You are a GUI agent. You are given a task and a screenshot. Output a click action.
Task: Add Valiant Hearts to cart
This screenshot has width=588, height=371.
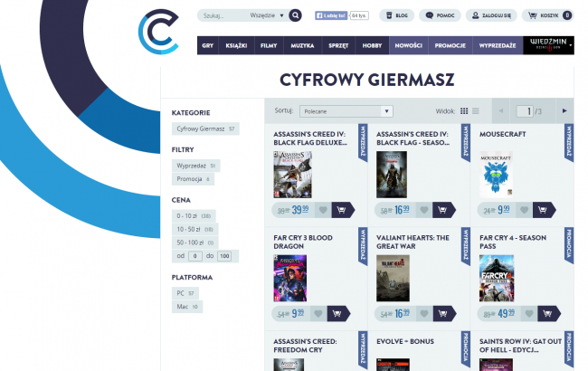click(444, 314)
